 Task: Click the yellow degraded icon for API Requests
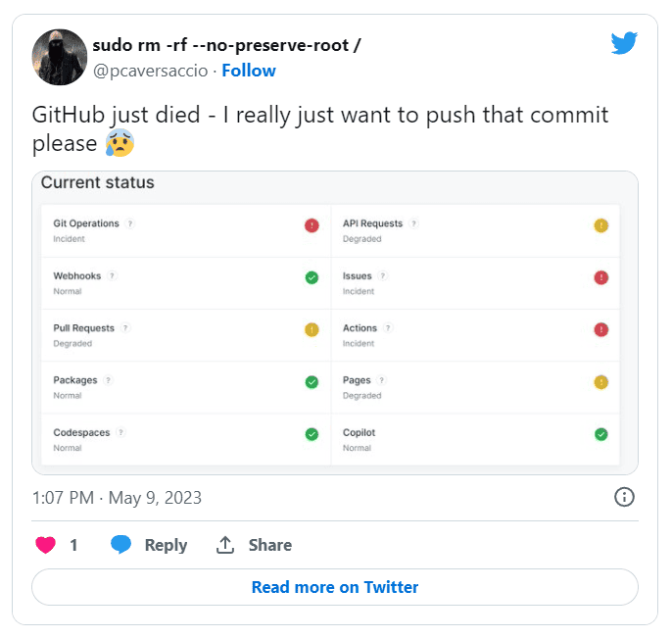click(600, 225)
